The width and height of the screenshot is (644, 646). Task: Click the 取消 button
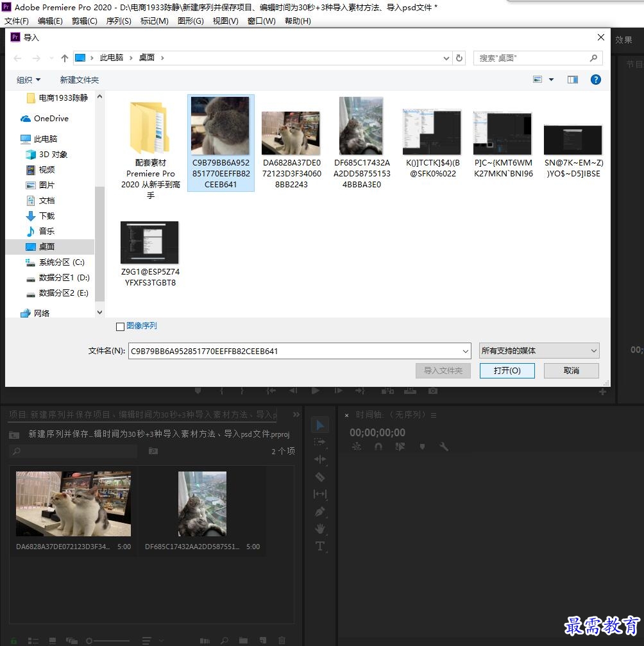[571, 370]
